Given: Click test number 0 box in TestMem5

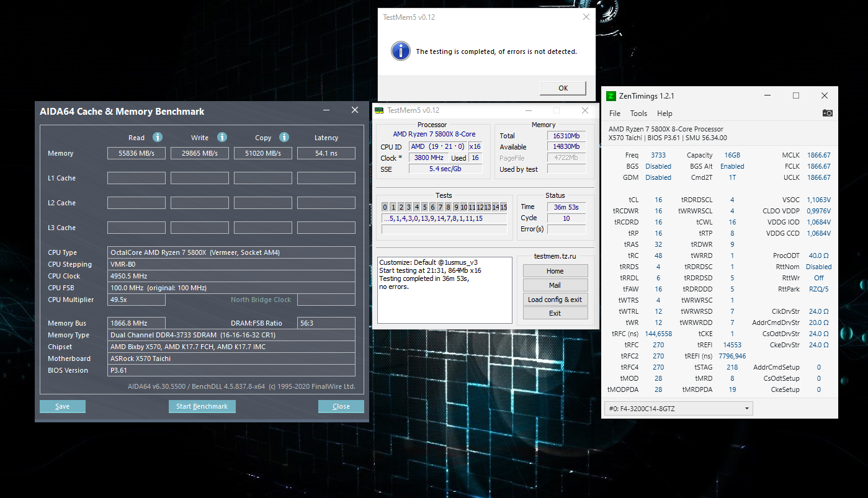Looking at the screenshot, I should point(385,207).
